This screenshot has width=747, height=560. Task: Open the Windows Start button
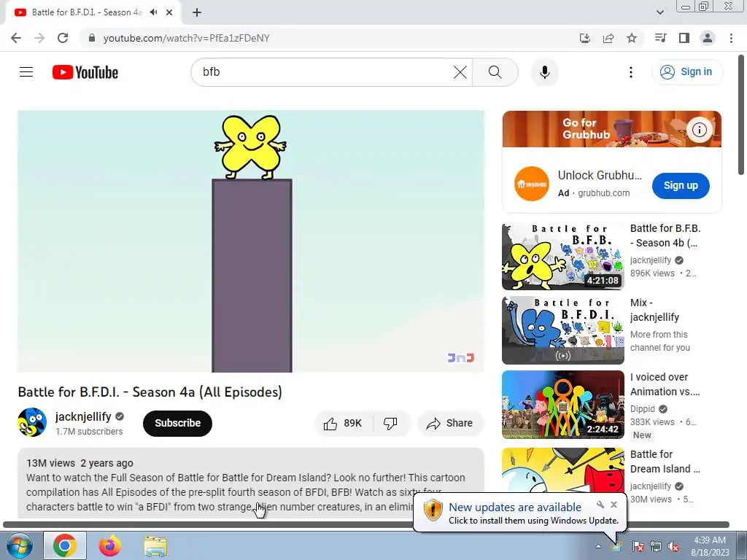pyautogui.click(x=19, y=545)
